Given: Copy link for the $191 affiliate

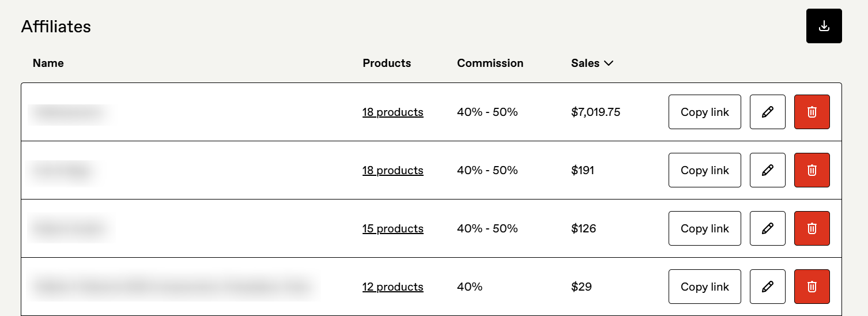Looking at the screenshot, I should coord(704,170).
